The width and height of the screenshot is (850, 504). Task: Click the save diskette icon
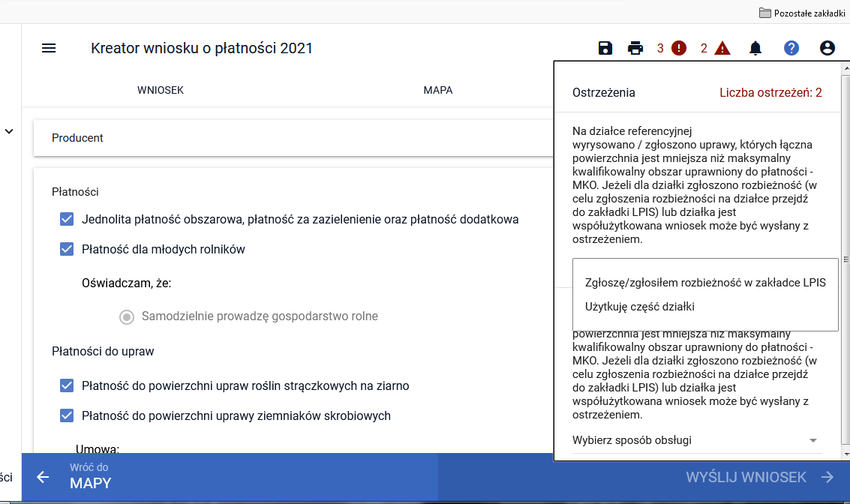pyautogui.click(x=605, y=48)
